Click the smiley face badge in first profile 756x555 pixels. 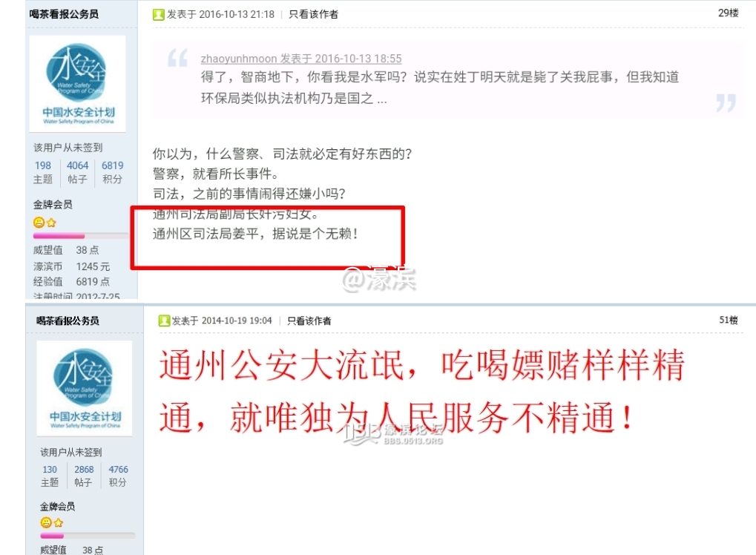click(x=39, y=223)
